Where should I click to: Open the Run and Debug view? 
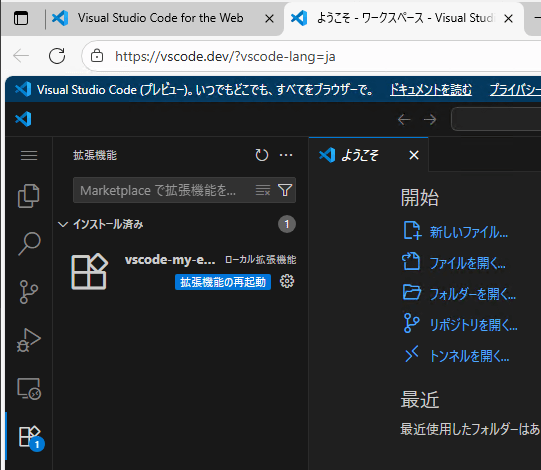click(x=29, y=340)
